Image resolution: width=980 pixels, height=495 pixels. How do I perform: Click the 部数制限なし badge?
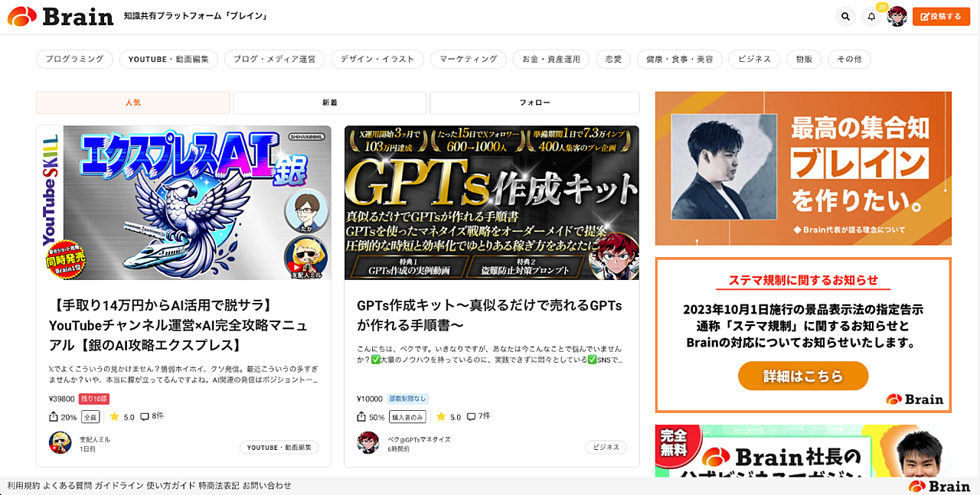point(407,399)
